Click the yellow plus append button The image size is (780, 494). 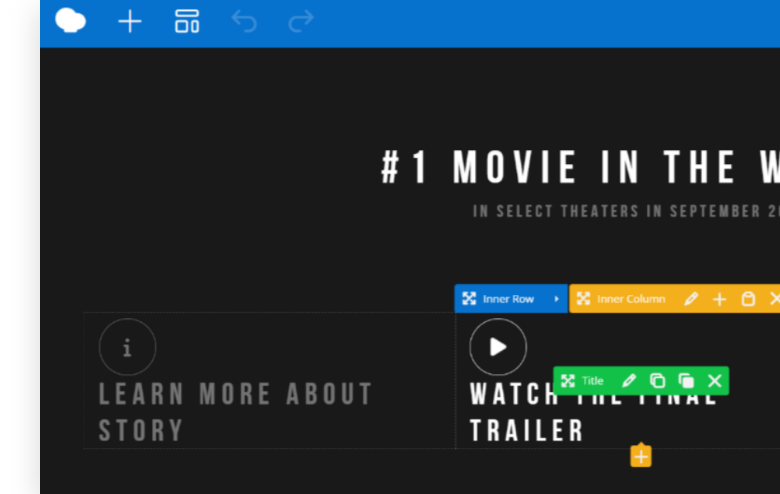click(641, 456)
